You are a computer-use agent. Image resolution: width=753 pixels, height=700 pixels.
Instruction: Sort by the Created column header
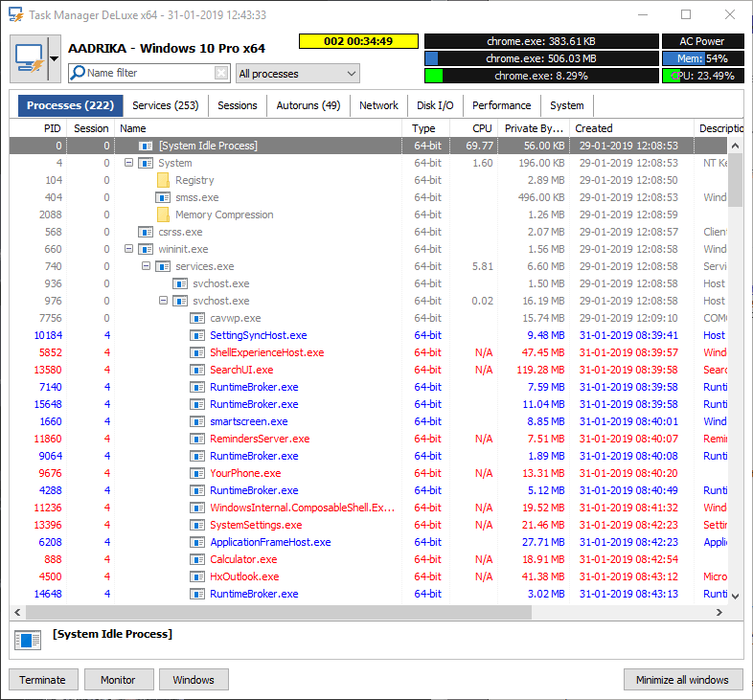pyautogui.click(x=631, y=128)
